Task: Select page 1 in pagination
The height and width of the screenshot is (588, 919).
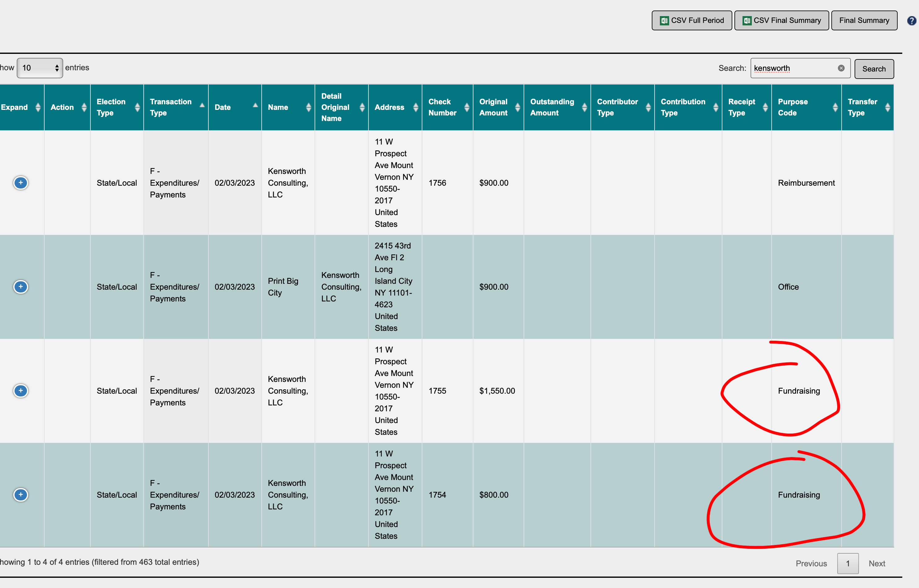Action: (847, 564)
